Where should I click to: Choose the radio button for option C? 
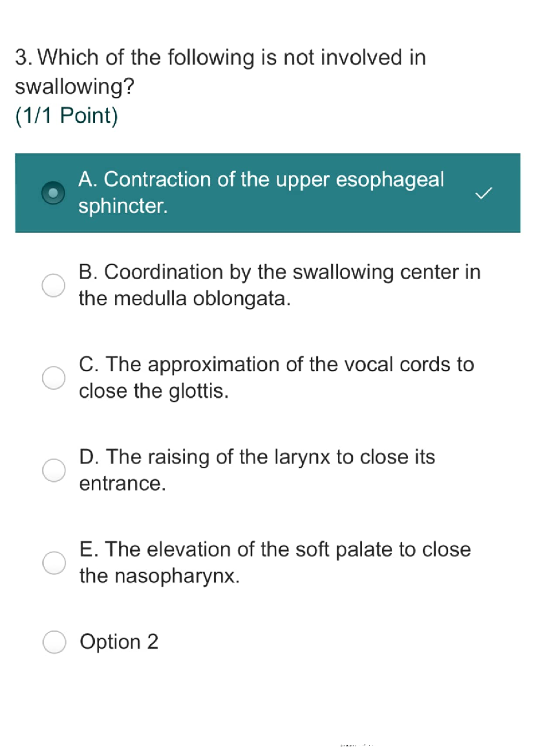click(x=54, y=378)
